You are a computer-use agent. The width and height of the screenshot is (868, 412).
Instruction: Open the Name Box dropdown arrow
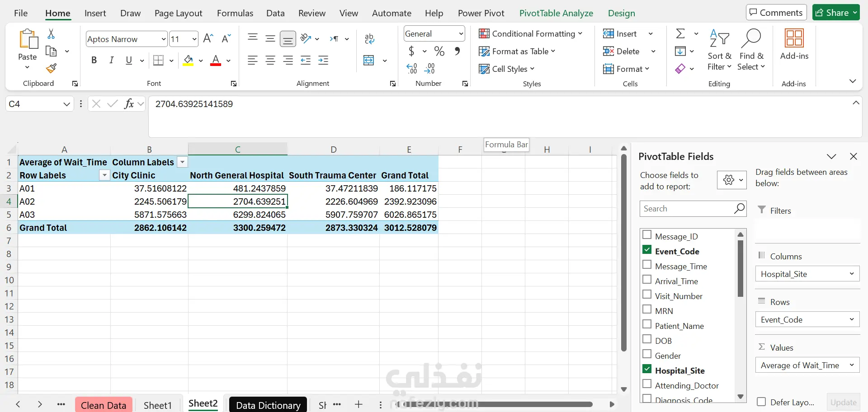[x=66, y=104]
